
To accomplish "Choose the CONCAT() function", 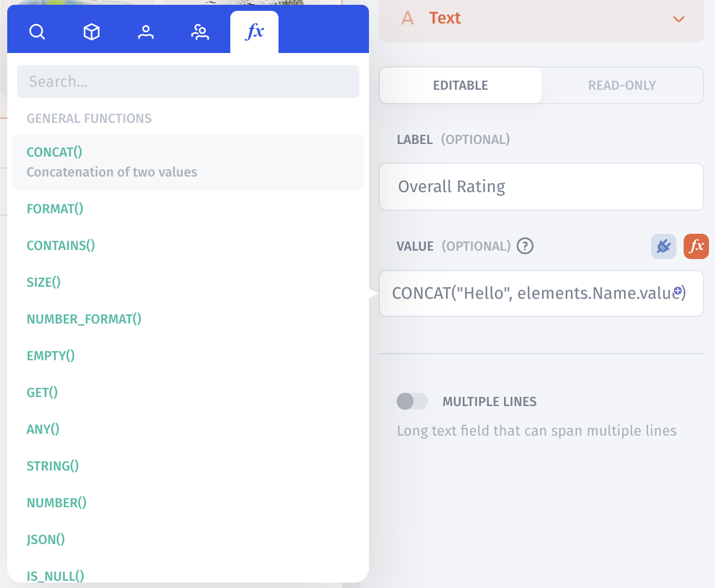I will [x=54, y=152].
